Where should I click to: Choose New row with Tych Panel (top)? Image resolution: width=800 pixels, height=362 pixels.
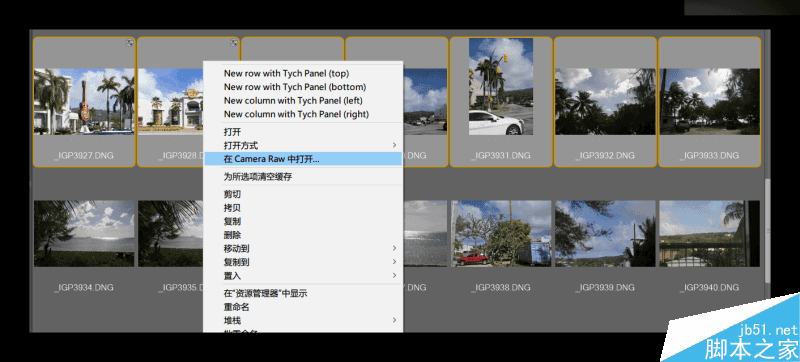[303, 73]
